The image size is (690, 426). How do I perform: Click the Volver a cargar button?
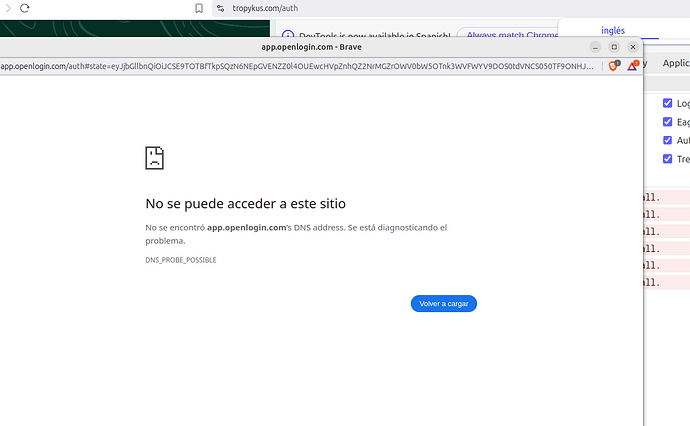click(444, 304)
